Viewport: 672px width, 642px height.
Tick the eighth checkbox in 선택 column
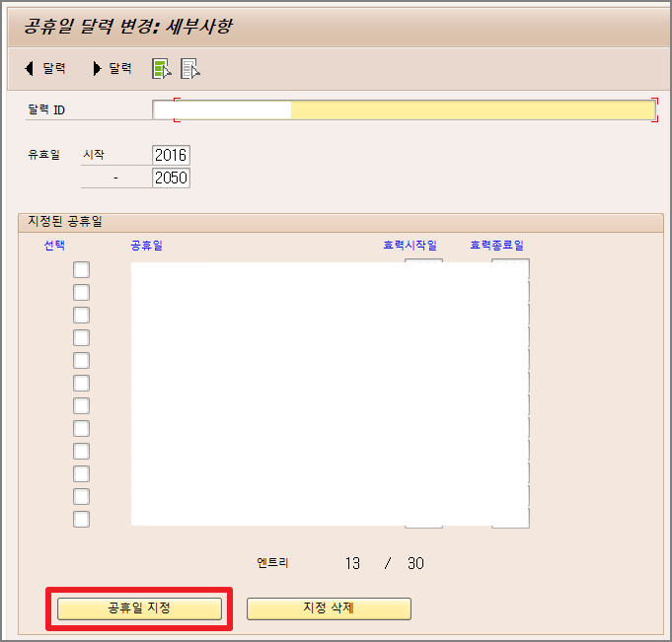point(82,429)
